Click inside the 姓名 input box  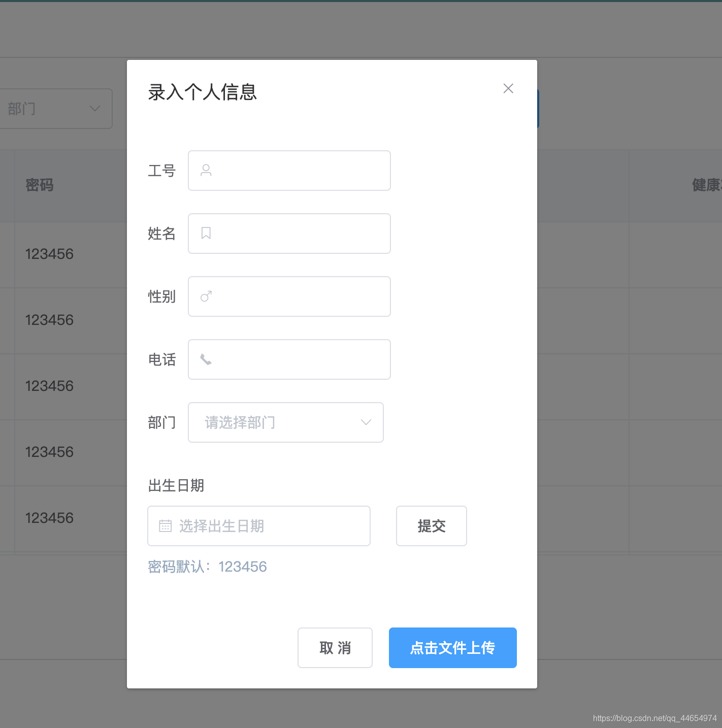pyautogui.click(x=289, y=233)
